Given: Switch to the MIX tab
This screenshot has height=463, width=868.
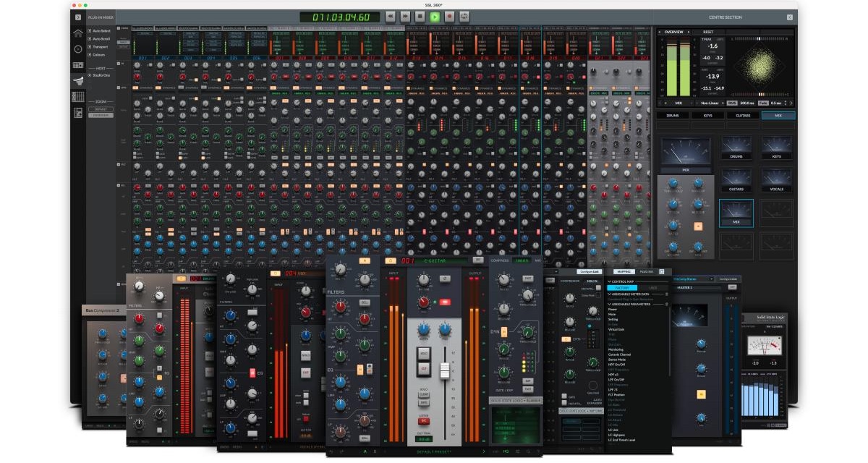Looking at the screenshot, I should [x=778, y=115].
